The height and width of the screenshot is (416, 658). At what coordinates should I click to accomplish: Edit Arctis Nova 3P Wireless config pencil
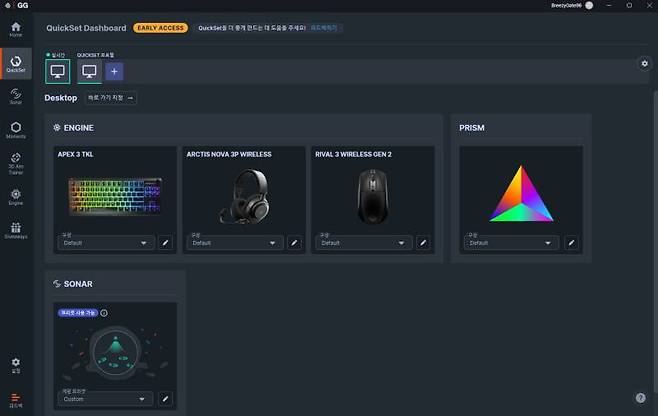(x=294, y=243)
